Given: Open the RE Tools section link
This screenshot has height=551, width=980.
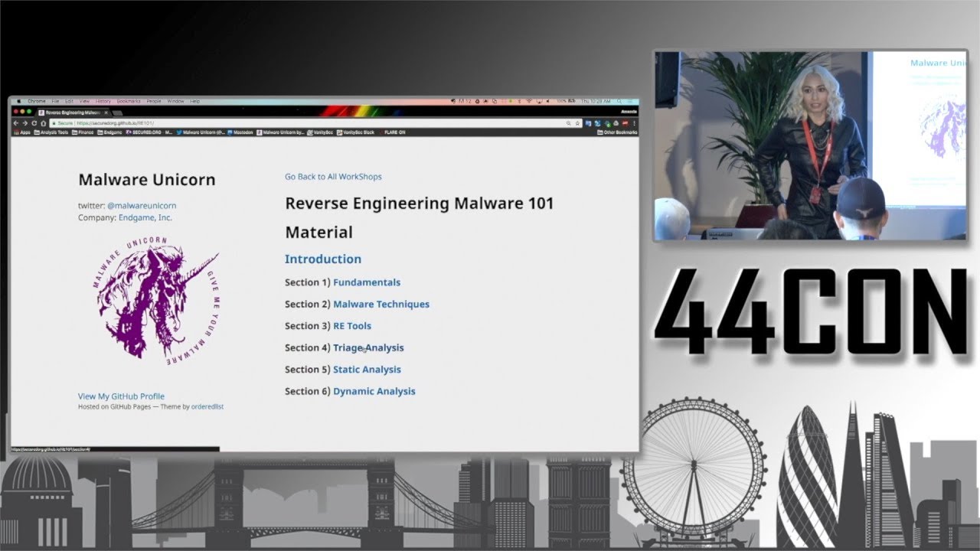Looking at the screenshot, I should coord(352,326).
